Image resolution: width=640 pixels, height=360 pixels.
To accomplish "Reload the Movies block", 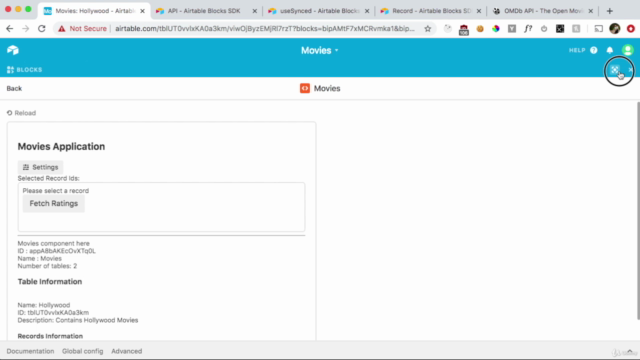I will click(x=21, y=113).
